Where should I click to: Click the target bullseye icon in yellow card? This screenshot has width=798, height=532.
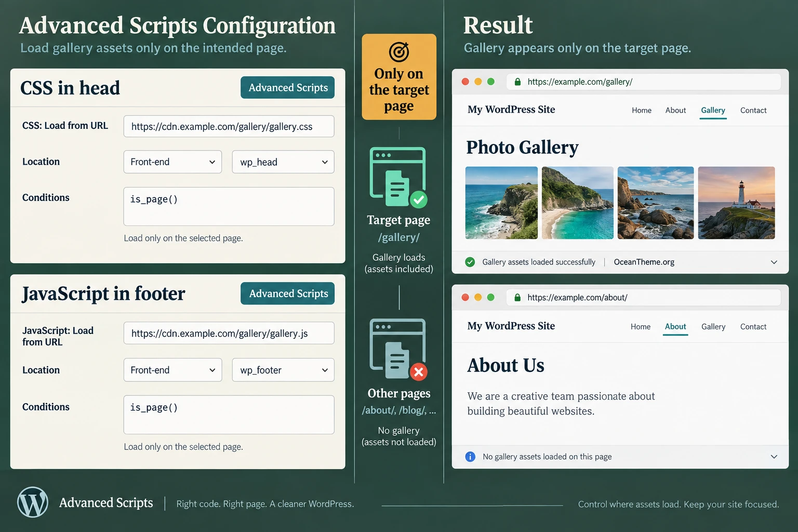coord(399,52)
